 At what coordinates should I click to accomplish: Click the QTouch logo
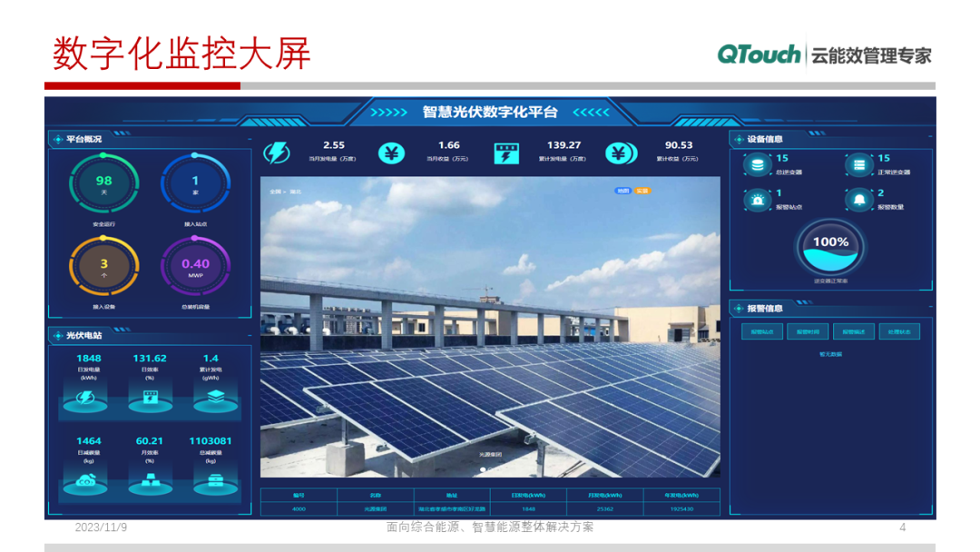point(758,54)
